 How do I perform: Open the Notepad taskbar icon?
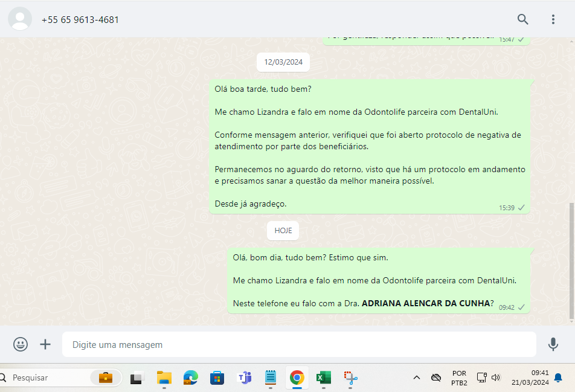270,378
